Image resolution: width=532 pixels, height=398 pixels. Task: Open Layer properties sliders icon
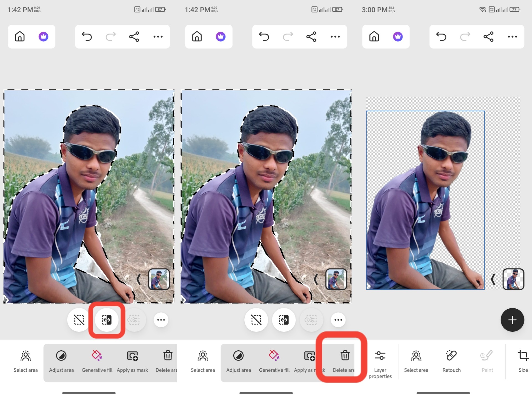click(380, 356)
